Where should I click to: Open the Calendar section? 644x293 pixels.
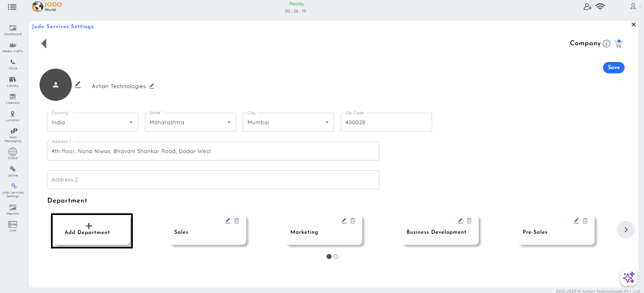[x=13, y=99]
